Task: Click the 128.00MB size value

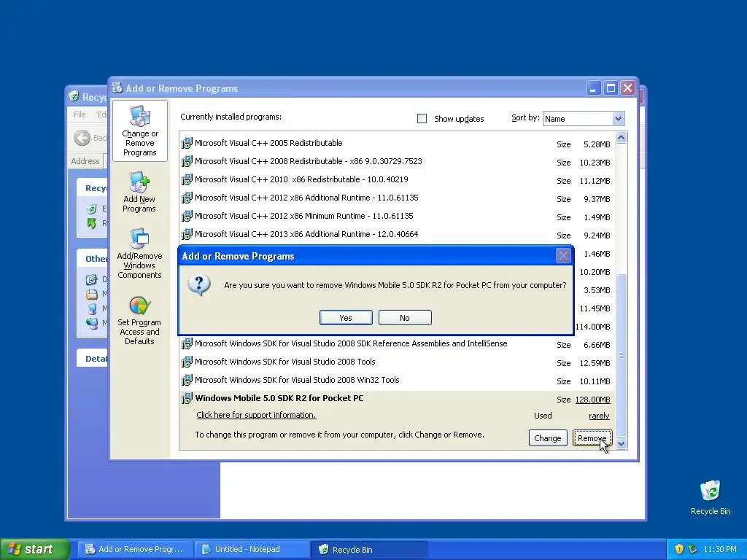Action: pyautogui.click(x=592, y=400)
